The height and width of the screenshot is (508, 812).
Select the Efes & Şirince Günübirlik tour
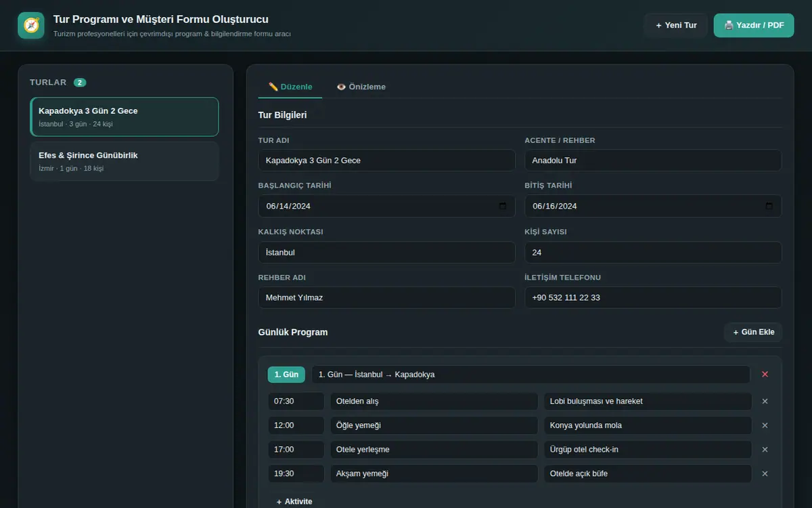[x=125, y=161]
